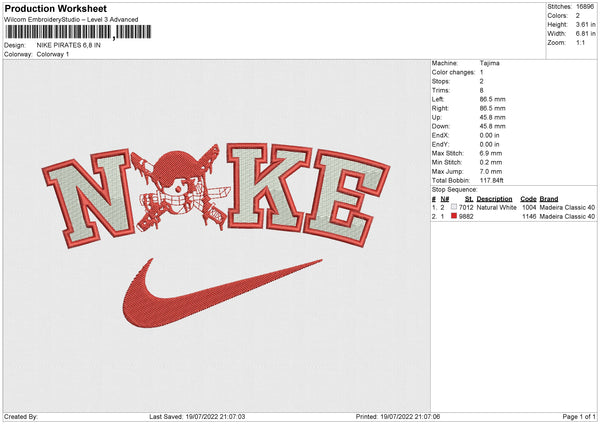Select the 'Colorway 1' value
Image resolution: width=600 pixels, height=424 pixels.
click(53, 54)
